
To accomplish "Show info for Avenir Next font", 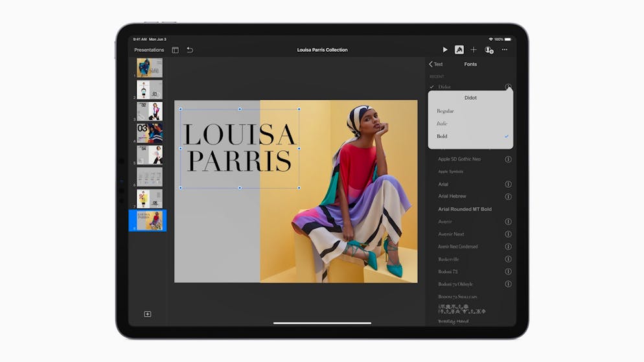I will point(508,234).
